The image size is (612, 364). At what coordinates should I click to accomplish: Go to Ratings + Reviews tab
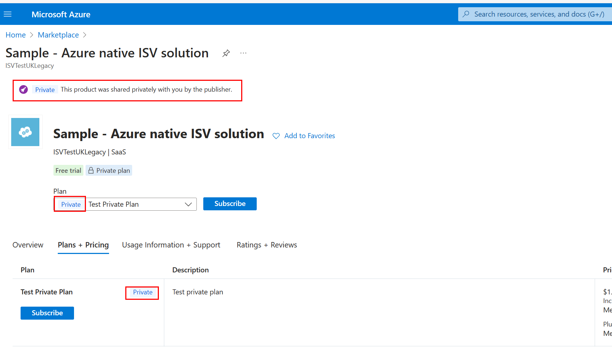(x=266, y=245)
